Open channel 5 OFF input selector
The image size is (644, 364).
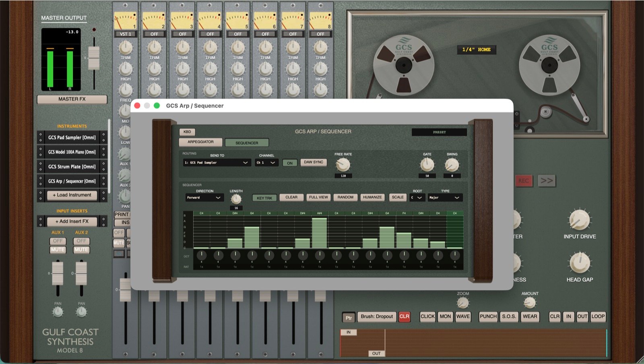[x=238, y=34]
